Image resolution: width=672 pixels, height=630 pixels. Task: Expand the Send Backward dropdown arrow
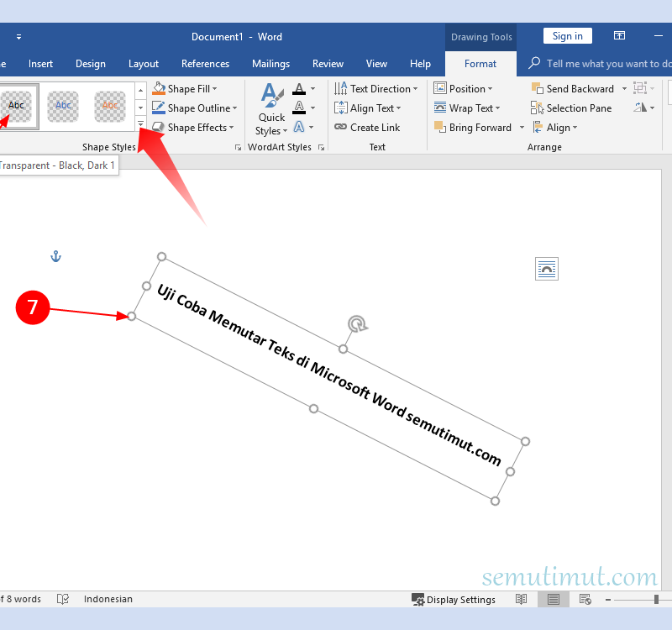pos(624,89)
